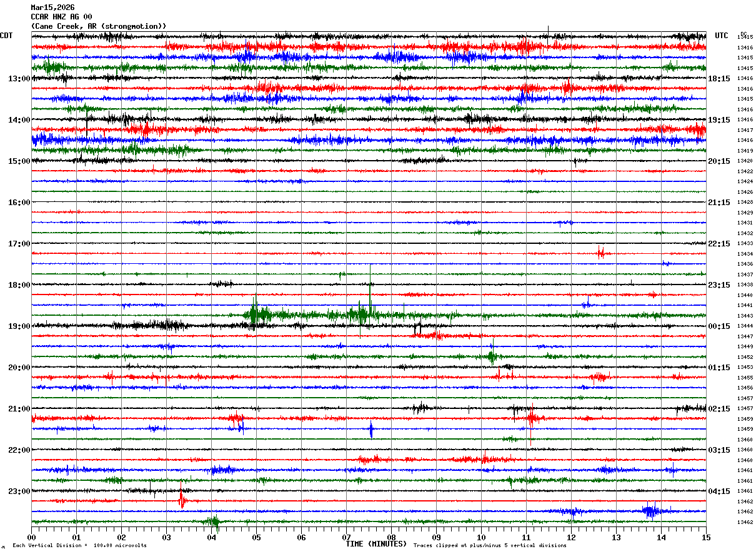Select the 20:00 CDT row label
This screenshot has width=756, height=554.
(19, 368)
